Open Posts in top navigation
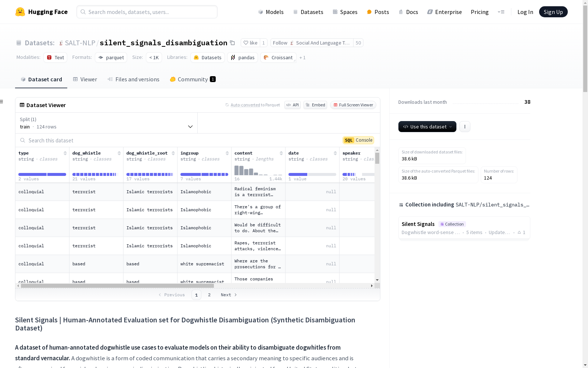Image resolution: width=588 pixels, height=368 pixels. click(x=378, y=12)
